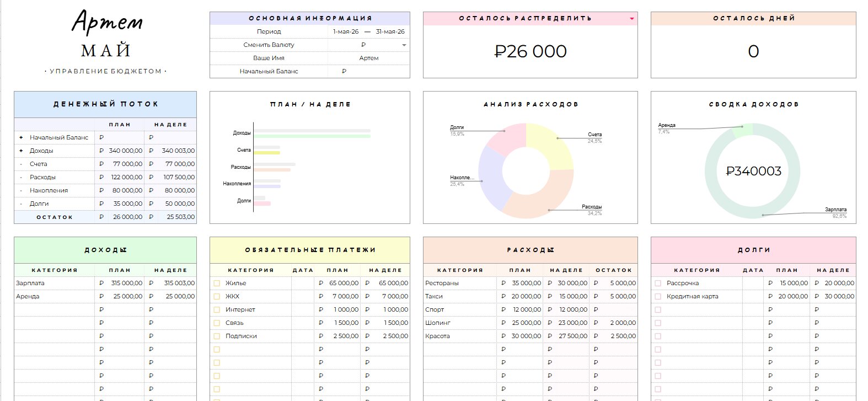Toggle the Подписки checkbox
868x401 pixels.
click(x=217, y=336)
